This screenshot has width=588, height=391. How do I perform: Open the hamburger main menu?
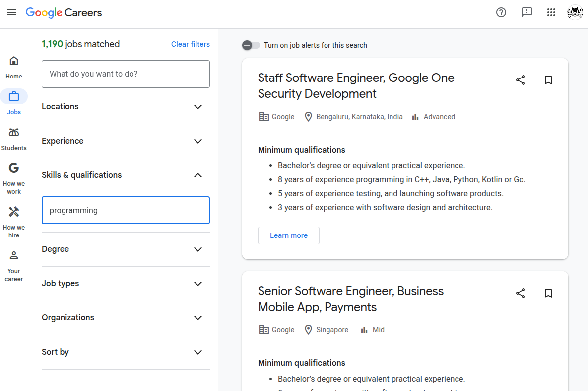pyautogui.click(x=12, y=12)
